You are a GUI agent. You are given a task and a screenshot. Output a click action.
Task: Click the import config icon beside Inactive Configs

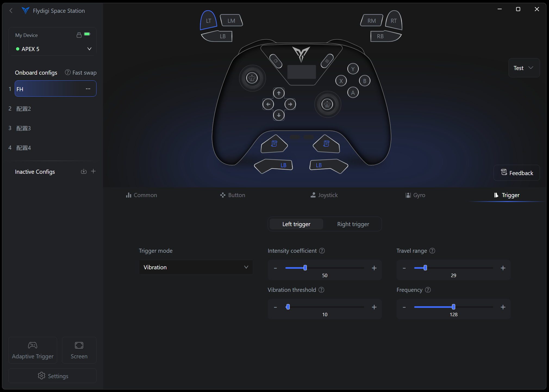coord(84,171)
